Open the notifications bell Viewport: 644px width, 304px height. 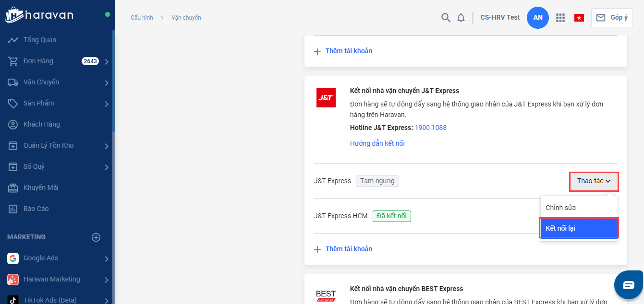click(461, 18)
